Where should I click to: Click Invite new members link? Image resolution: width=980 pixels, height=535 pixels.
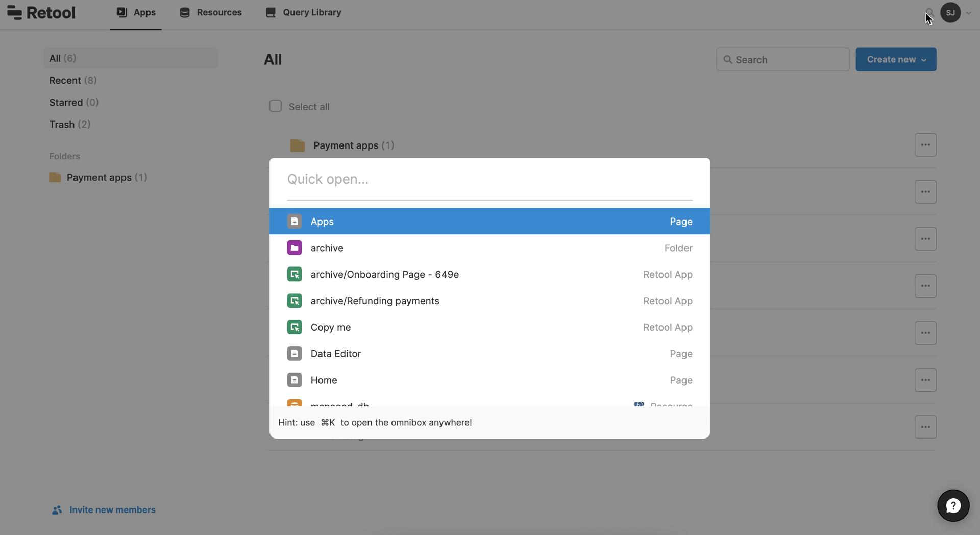112,510
